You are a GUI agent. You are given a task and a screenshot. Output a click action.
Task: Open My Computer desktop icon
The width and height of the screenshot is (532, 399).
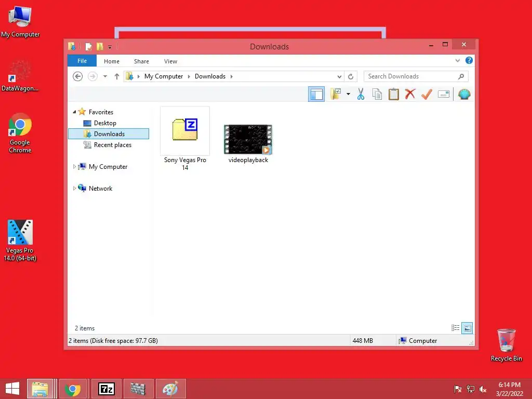[20, 22]
